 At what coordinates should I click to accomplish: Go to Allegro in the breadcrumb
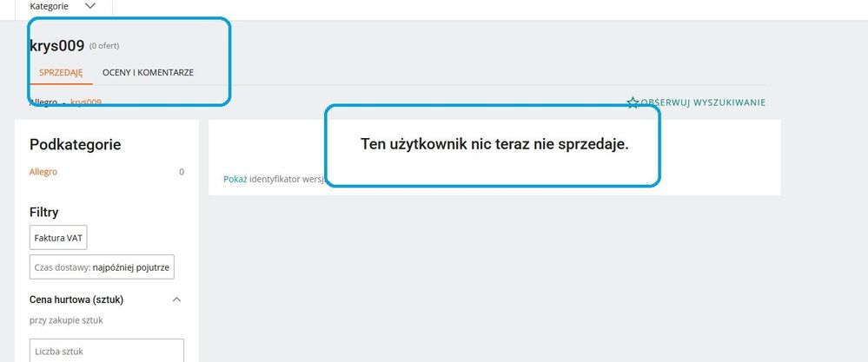click(43, 102)
